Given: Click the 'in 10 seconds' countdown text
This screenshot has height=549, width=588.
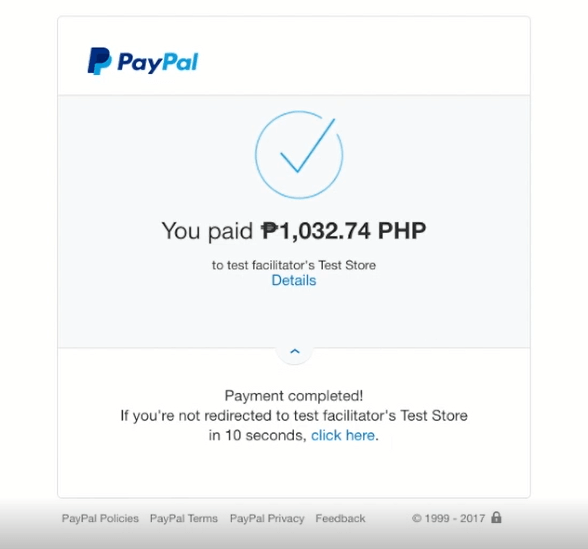Looking at the screenshot, I should pos(258,435).
